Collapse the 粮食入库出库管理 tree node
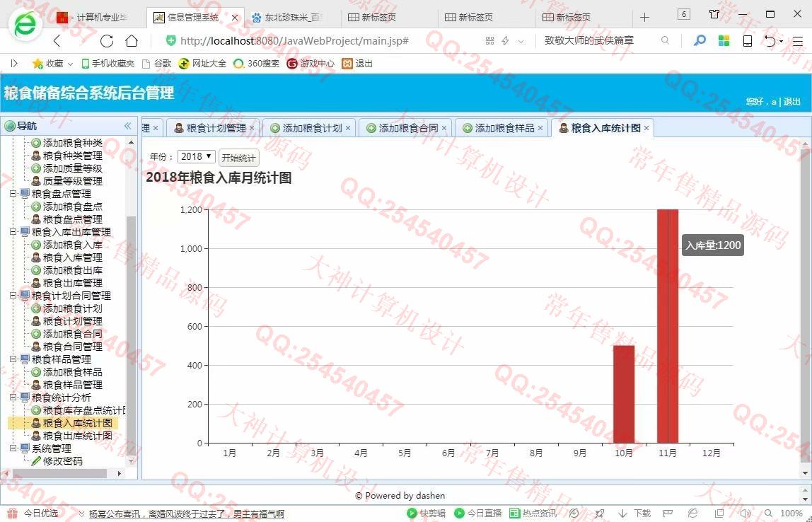The image size is (812, 522). [x=13, y=232]
